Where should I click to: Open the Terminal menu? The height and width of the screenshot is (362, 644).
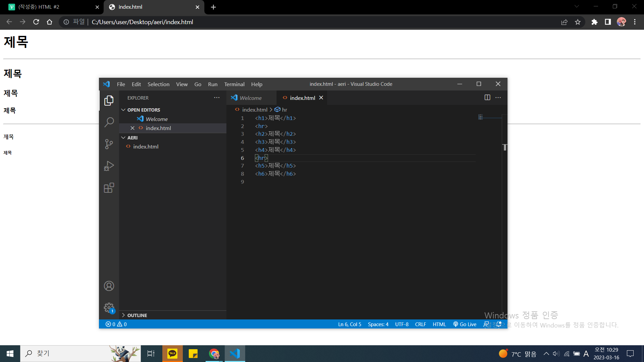tap(234, 84)
